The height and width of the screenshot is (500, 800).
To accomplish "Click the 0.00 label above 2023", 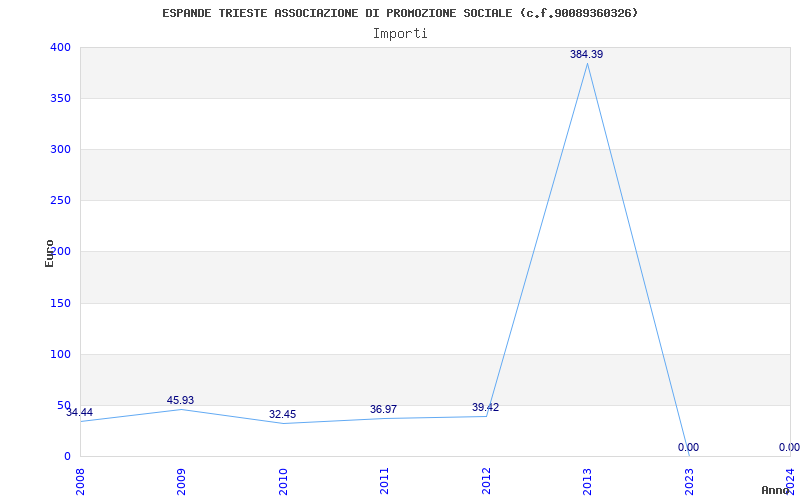I will tap(688, 447).
